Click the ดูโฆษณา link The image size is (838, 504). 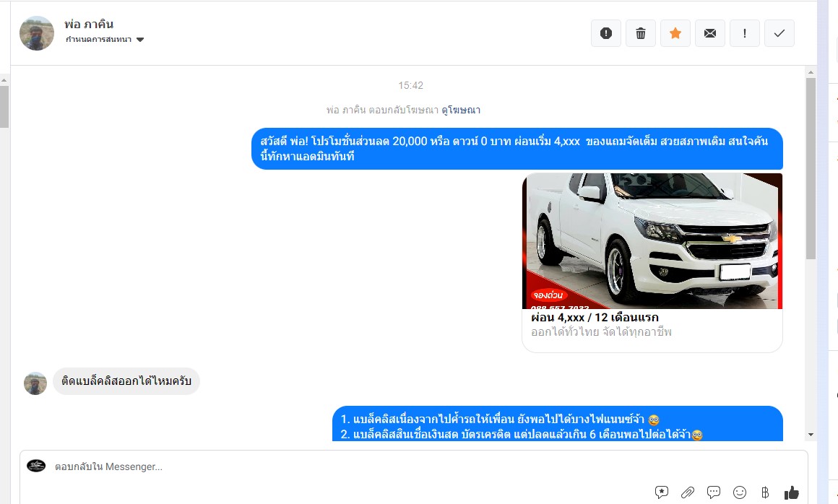click(461, 110)
